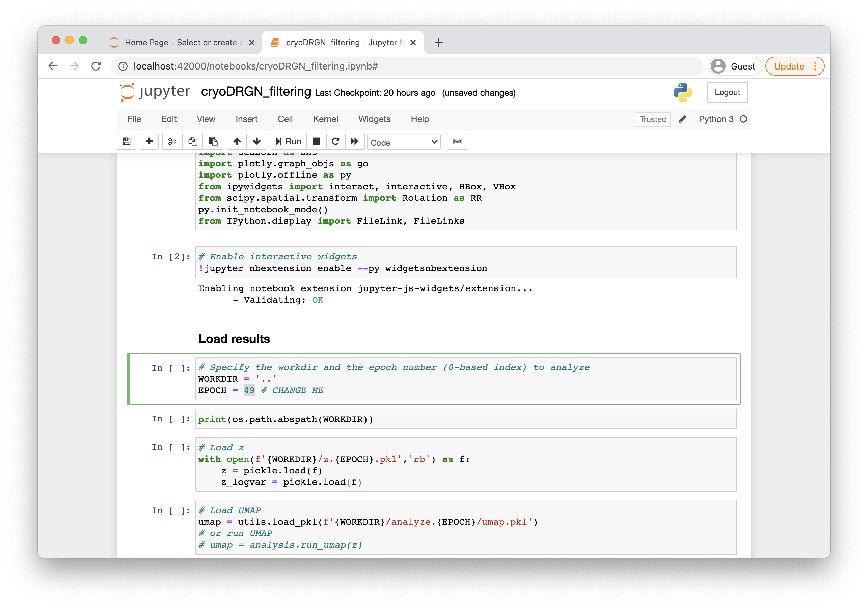Copy selected cells icon in toolbar
This screenshot has height=608, width=868.
(x=193, y=142)
